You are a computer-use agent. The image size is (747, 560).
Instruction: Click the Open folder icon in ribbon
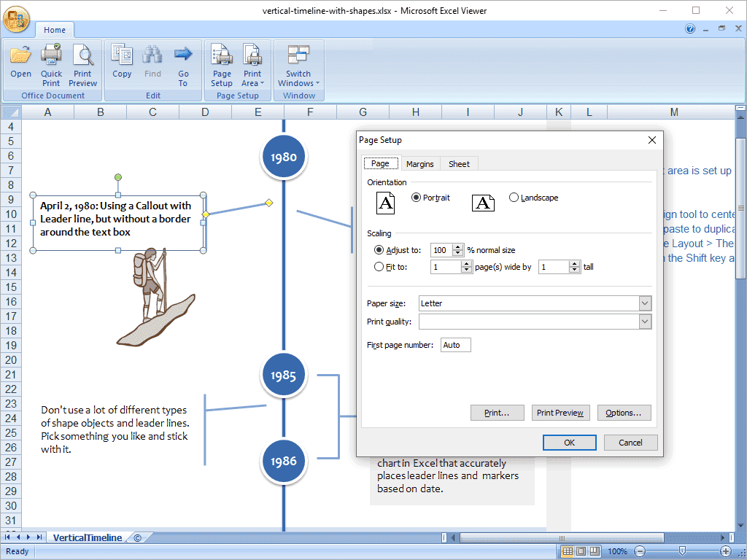coord(20,55)
